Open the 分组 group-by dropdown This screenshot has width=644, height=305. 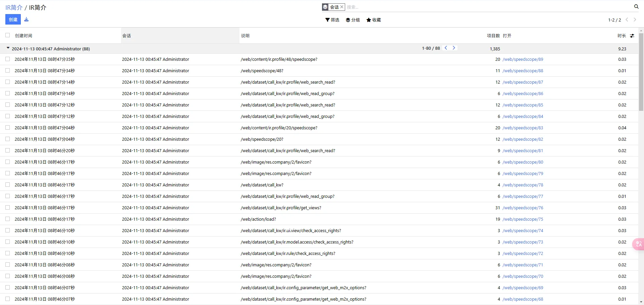point(353,20)
